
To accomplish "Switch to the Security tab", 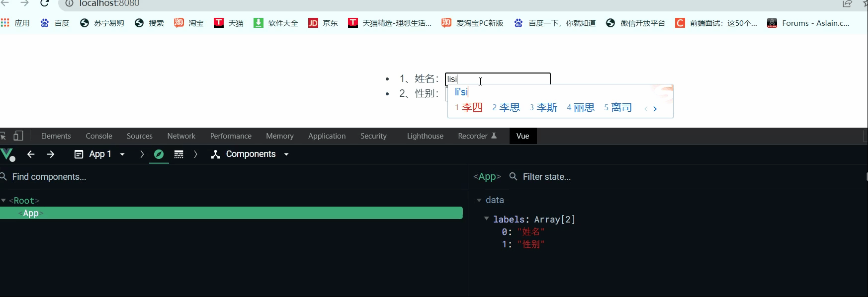I will coord(373,136).
